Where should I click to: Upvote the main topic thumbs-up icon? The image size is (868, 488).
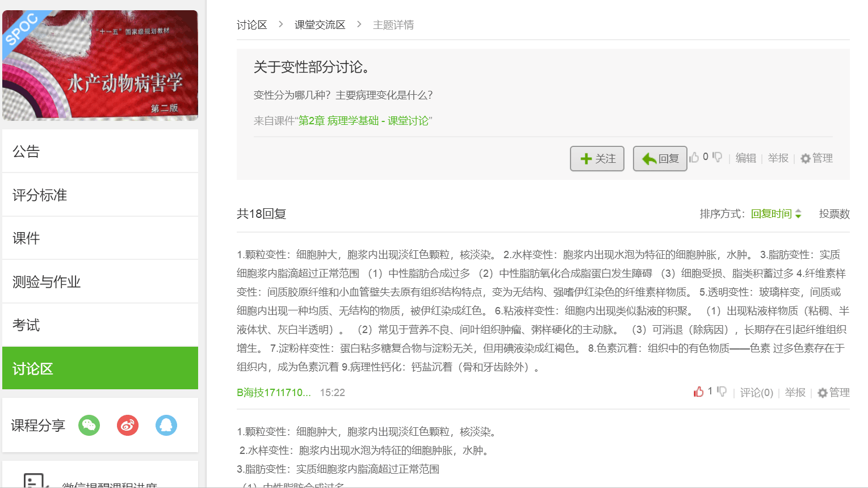(694, 157)
